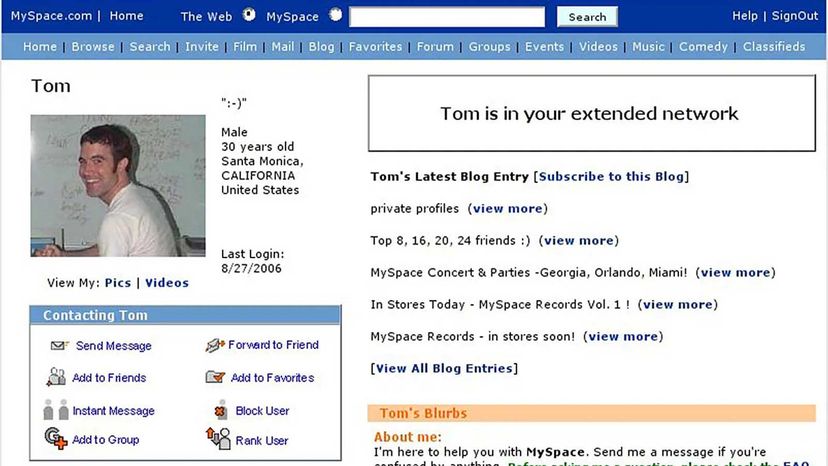
Task: Select The Web search radio button
Action: (249, 15)
